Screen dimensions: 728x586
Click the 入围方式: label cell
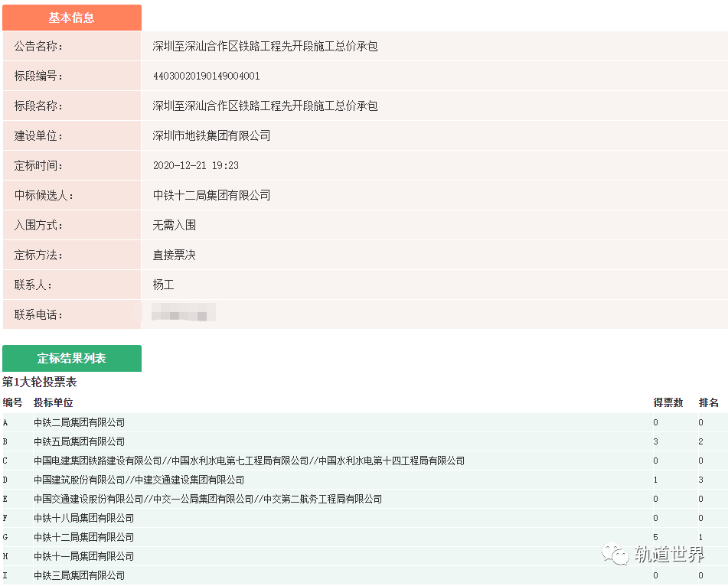click(72, 225)
